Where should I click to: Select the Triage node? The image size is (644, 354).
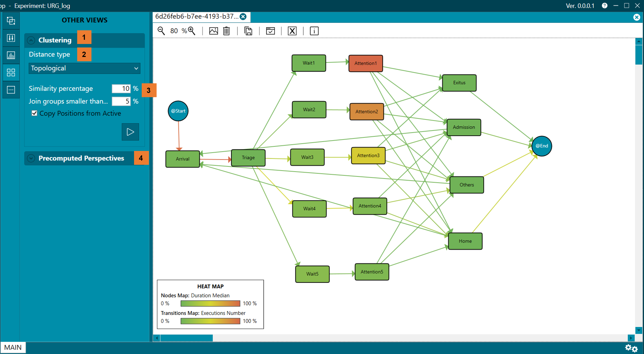click(248, 158)
